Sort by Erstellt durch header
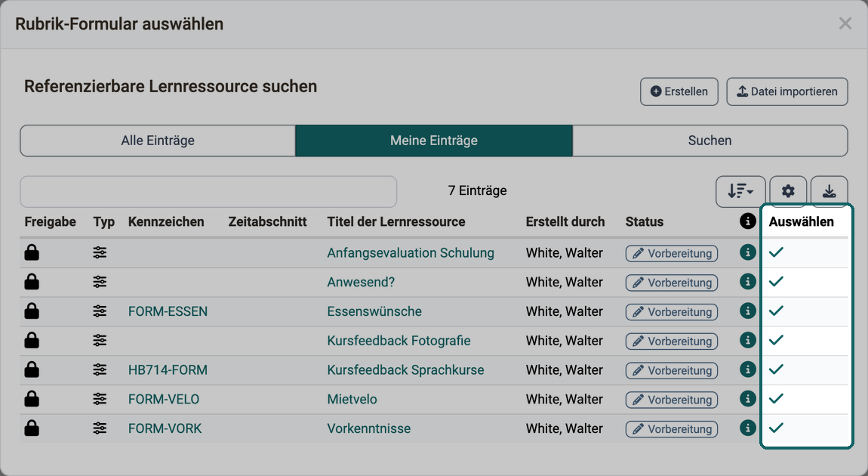This screenshot has width=868, height=476. pyautogui.click(x=565, y=221)
